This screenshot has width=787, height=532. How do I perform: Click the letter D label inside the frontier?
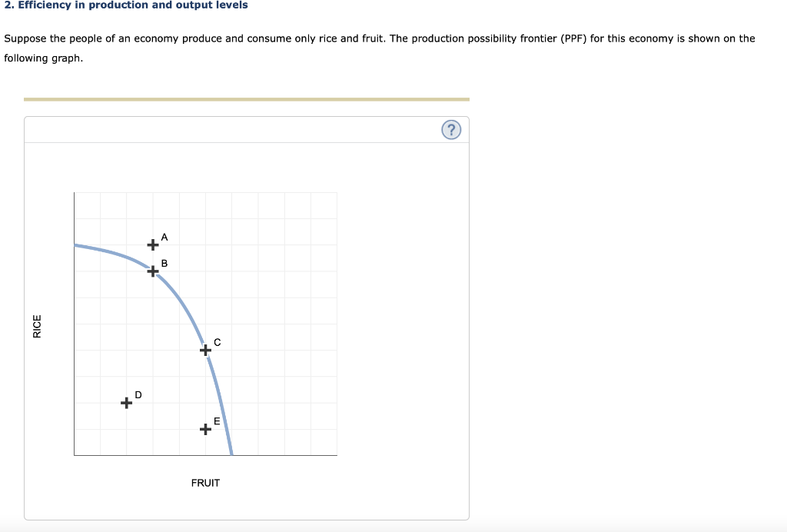click(x=138, y=395)
